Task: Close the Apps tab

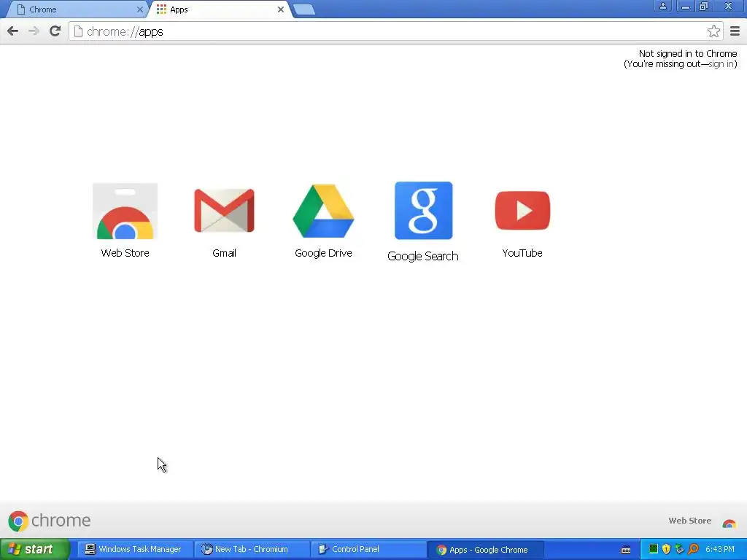Action: point(281,9)
